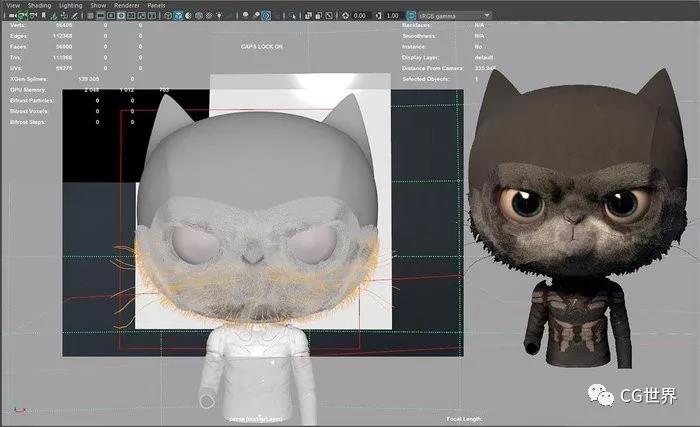This screenshot has height=427, width=700.
Task: Open Camera Attributes from the toolbar
Action: 33,16
